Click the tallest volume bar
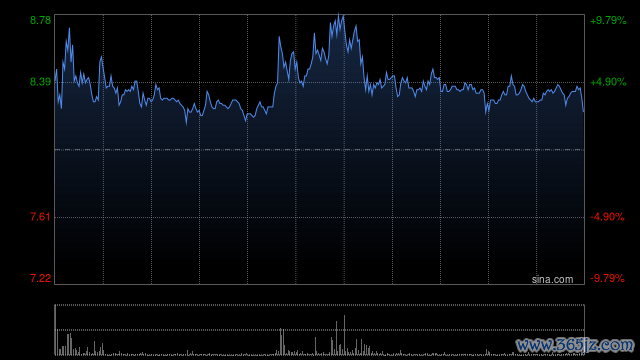The image size is (640, 360). [56, 330]
